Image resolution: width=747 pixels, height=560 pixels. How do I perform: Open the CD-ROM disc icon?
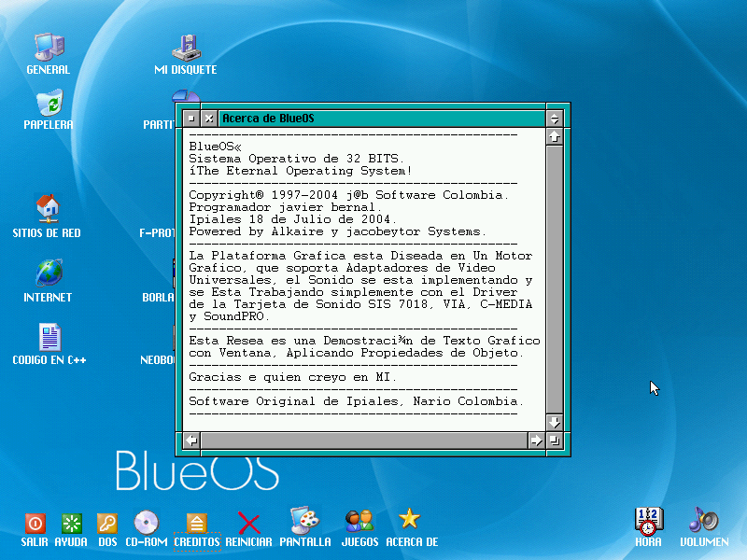click(x=147, y=523)
